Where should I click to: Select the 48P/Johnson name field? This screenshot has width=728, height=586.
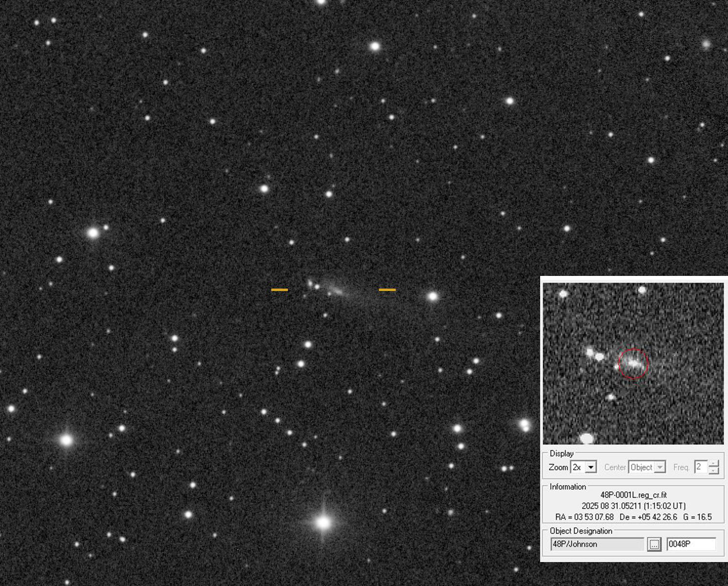click(597, 544)
